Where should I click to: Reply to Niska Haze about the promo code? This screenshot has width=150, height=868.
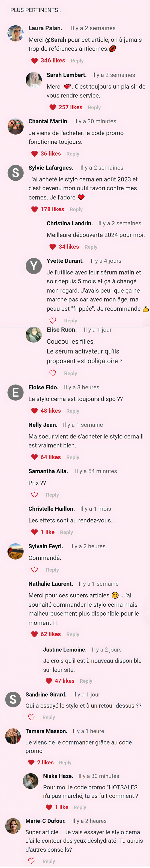click(80, 807)
